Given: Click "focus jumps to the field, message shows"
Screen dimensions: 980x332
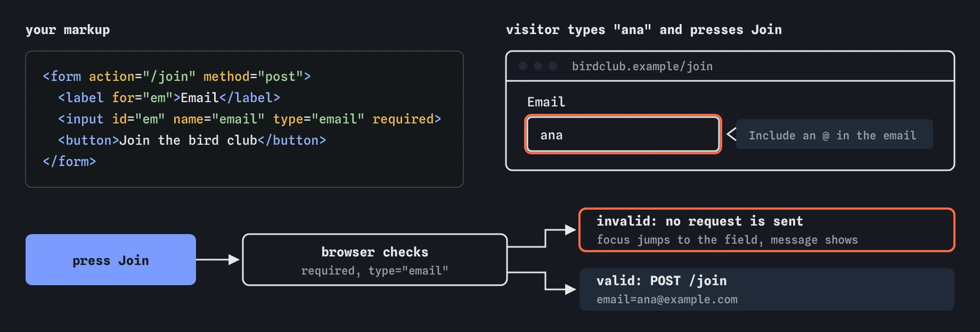Looking at the screenshot, I should pyautogui.click(x=727, y=240).
